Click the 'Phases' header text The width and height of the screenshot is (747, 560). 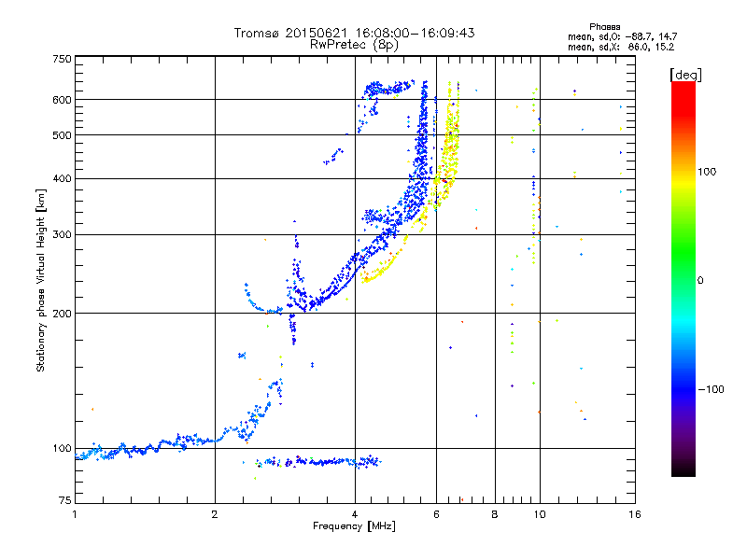click(x=604, y=27)
